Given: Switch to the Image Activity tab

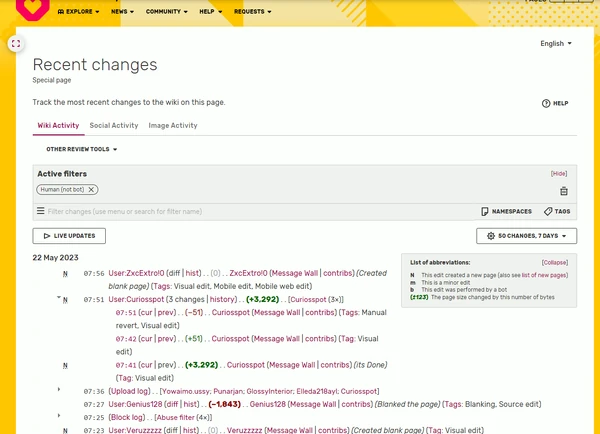Looking at the screenshot, I should coord(172,126).
